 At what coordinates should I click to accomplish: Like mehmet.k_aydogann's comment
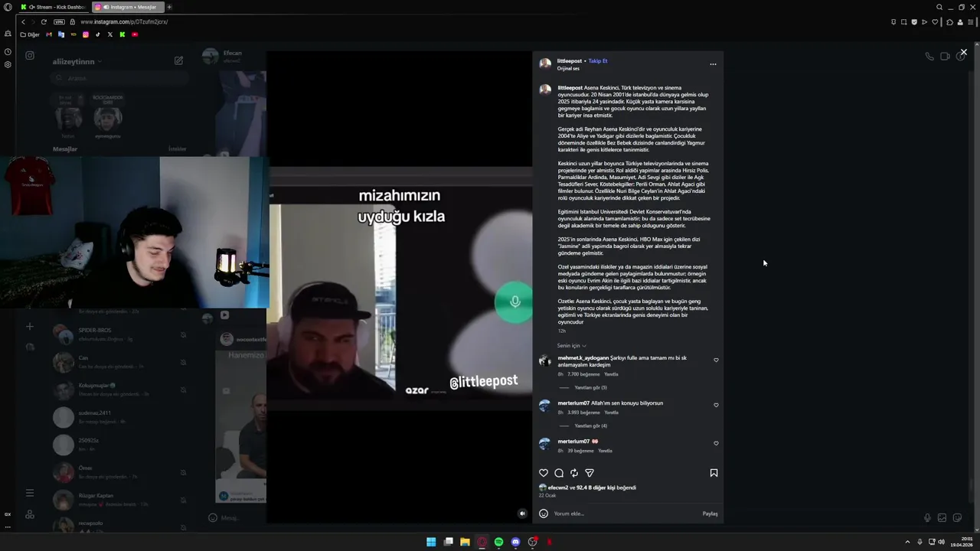716,360
